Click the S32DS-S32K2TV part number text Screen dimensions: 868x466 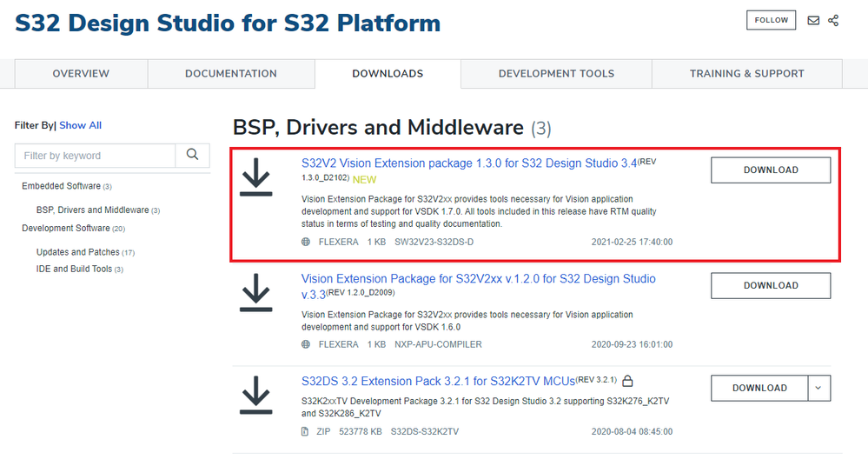(x=425, y=431)
